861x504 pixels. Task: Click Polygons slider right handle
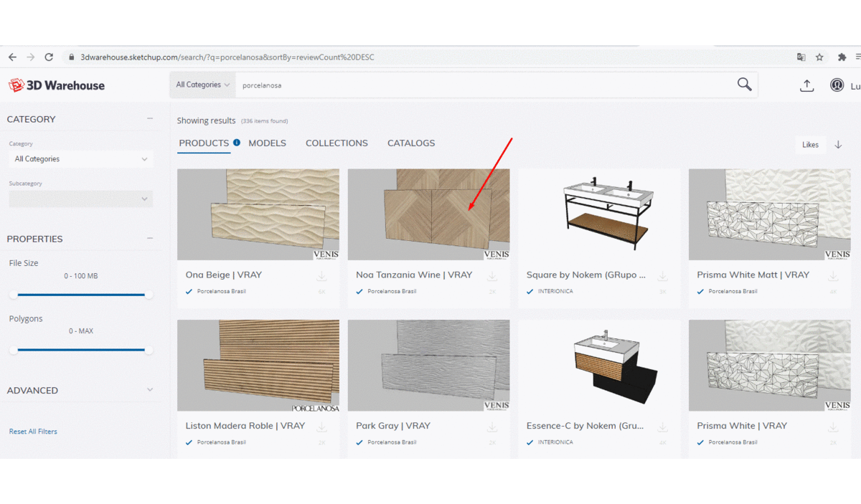tap(149, 350)
